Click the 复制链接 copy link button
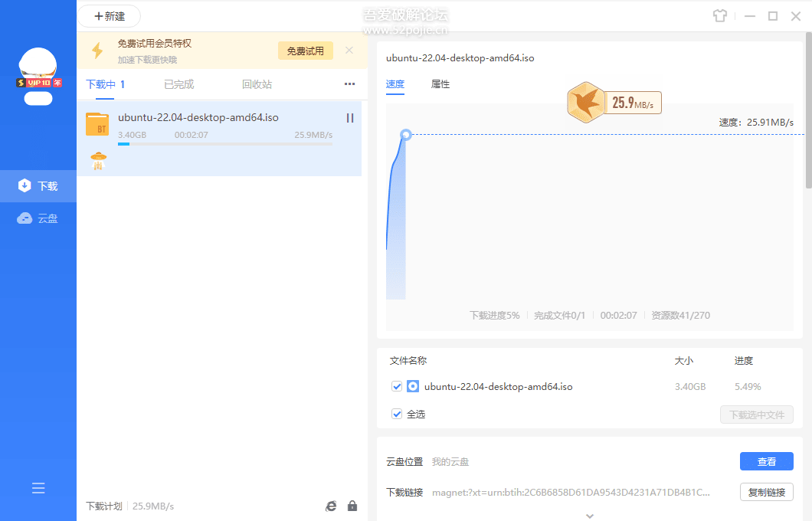The image size is (812, 521). [767, 492]
